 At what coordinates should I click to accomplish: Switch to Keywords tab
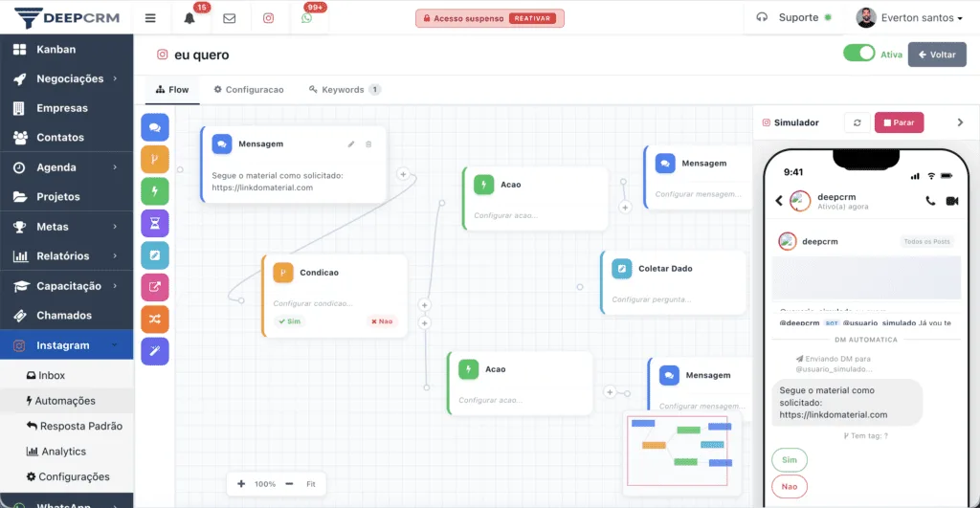[344, 90]
